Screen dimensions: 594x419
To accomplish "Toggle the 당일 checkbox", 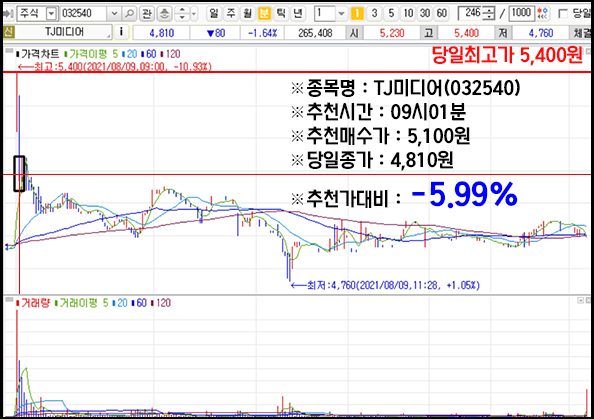I will [x=563, y=14].
